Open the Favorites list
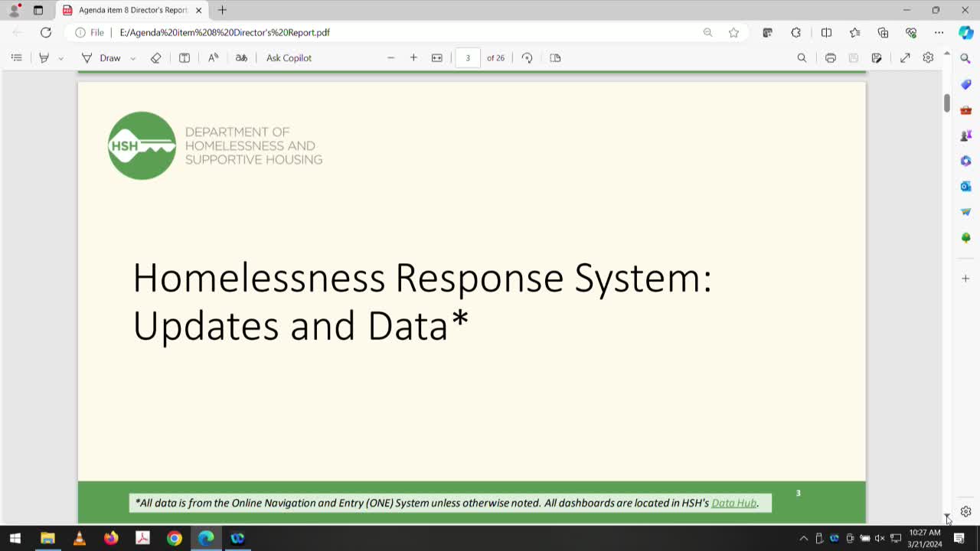The image size is (980, 551). [854, 32]
